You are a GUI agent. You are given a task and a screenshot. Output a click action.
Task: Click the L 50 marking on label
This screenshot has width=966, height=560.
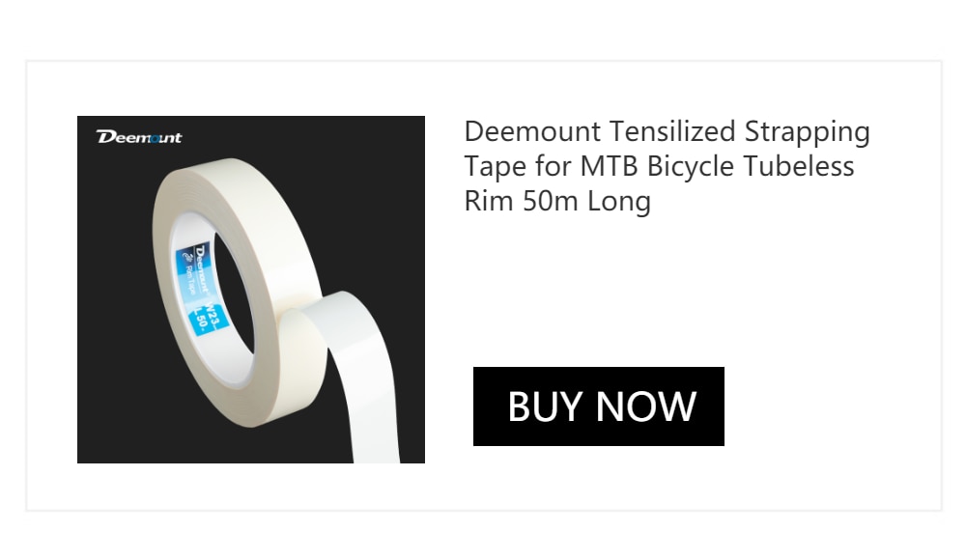[x=200, y=320]
